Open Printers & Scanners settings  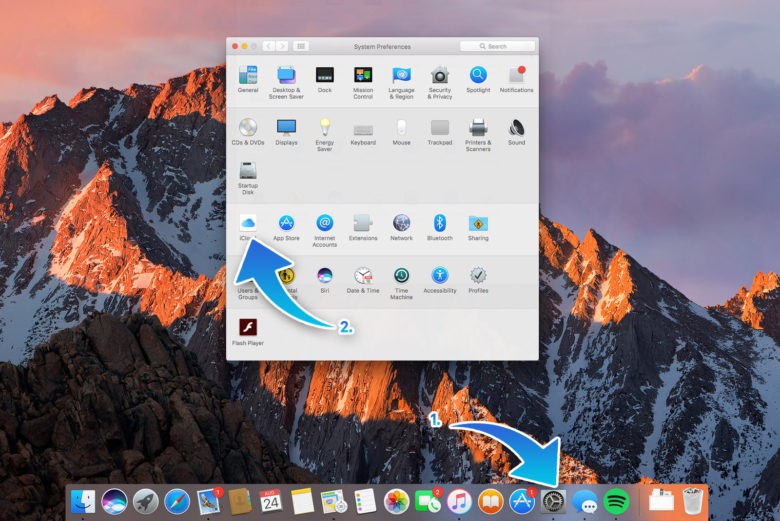pos(478,128)
